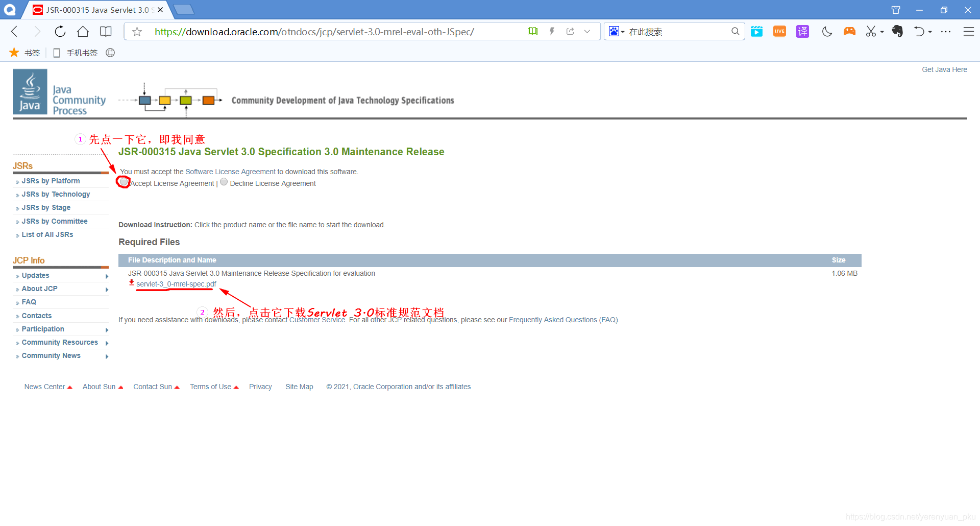Expand the undo closed tab dropdown arrow

[930, 32]
